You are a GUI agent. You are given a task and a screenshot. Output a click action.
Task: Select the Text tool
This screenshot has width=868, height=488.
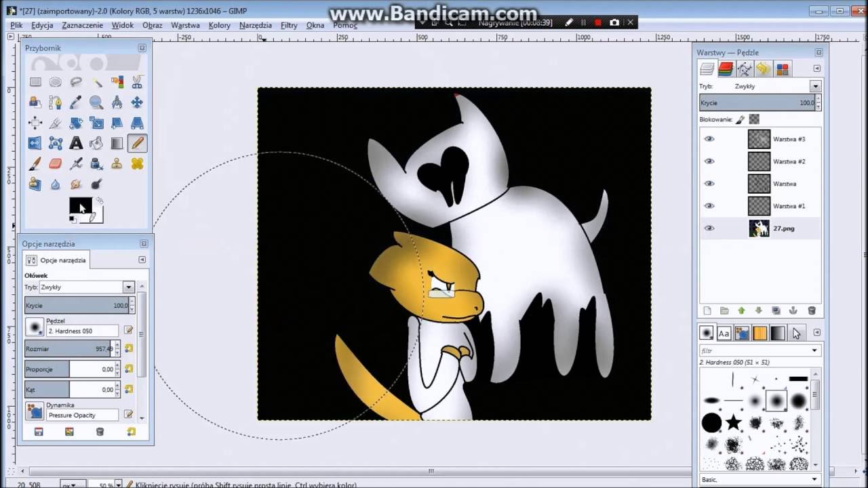coord(76,143)
